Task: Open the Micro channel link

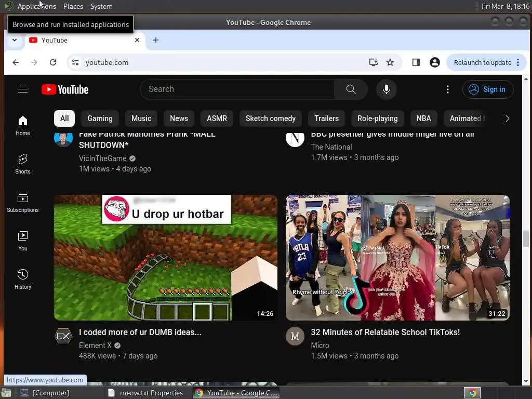Action: pyautogui.click(x=320, y=345)
